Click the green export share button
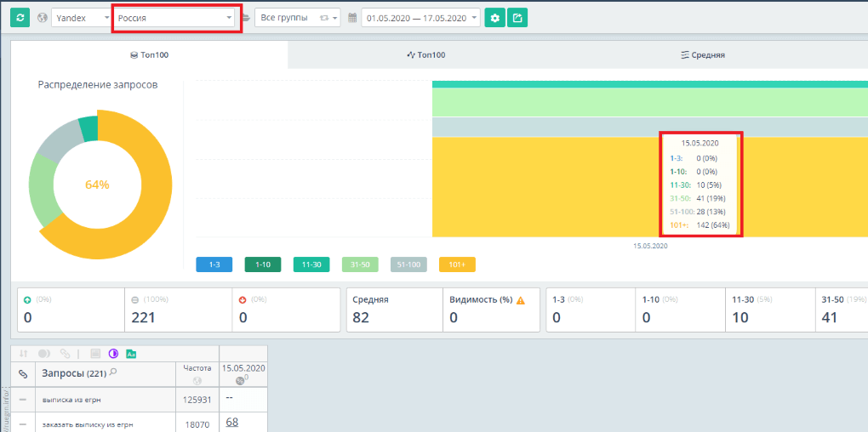 tap(517, 18)
